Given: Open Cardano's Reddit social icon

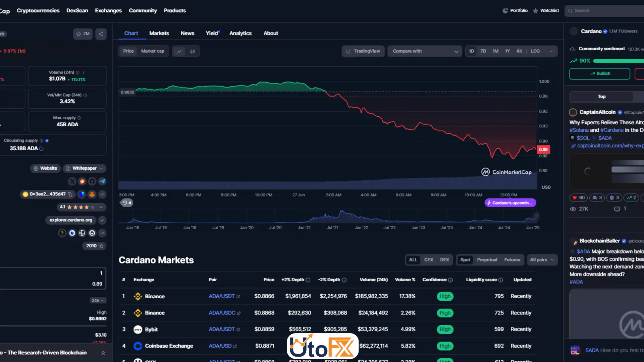Looking at the screenshot, I should coord(82,181).
